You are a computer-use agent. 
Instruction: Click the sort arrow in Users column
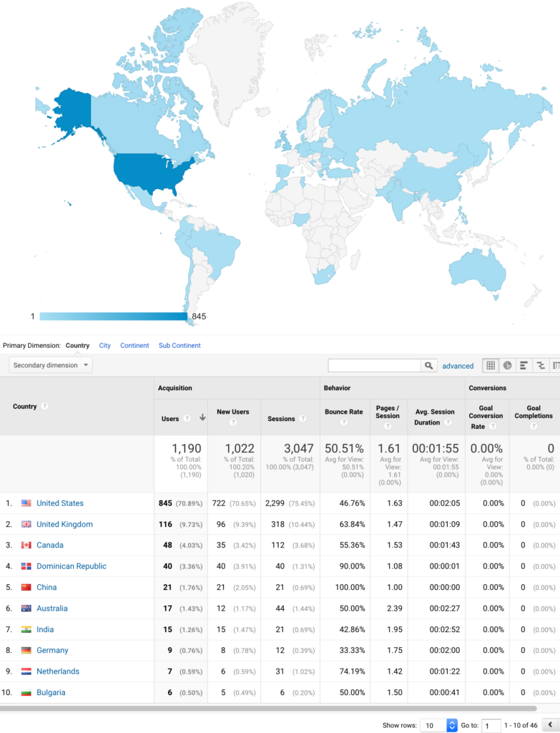pyautogui.click(x=202, y=417)
